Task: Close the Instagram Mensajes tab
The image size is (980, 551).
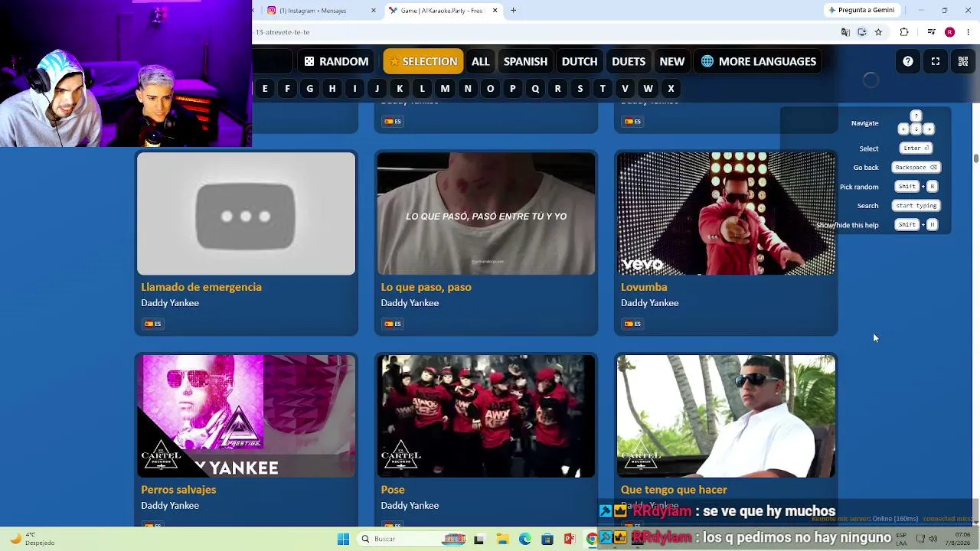Action: pyautogui.click(x=374, y=11)
